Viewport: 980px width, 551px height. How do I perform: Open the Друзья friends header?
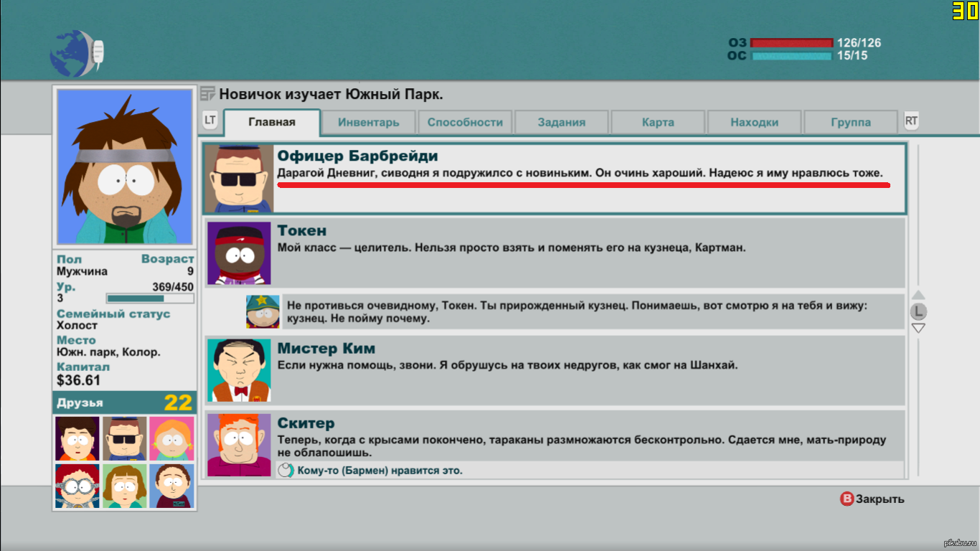[125, 402]
